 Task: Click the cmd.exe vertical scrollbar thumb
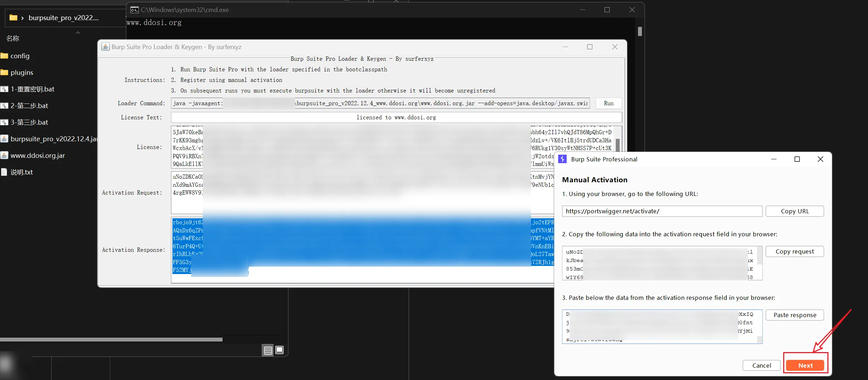(x=640, y=31)
